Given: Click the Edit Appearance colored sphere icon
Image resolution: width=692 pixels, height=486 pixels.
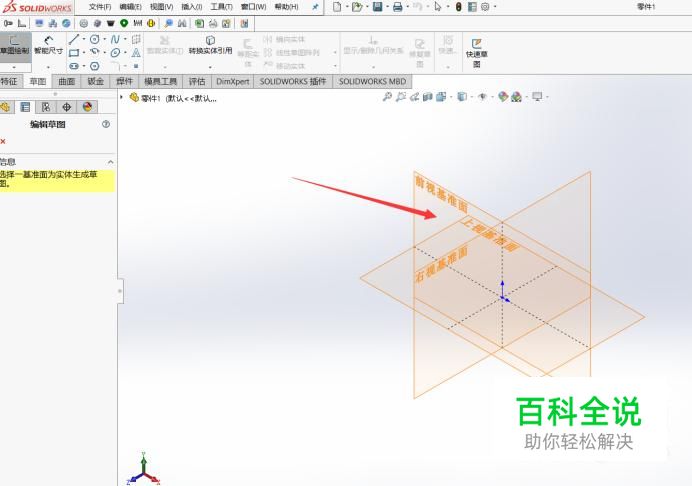Looking at the screenshot, I should click(503, 97).
